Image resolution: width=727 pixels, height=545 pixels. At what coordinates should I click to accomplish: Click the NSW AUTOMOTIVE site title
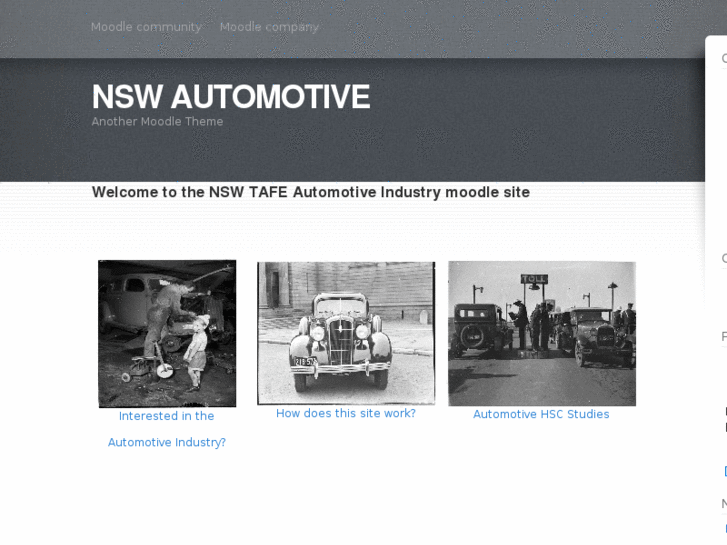point(231,96)
